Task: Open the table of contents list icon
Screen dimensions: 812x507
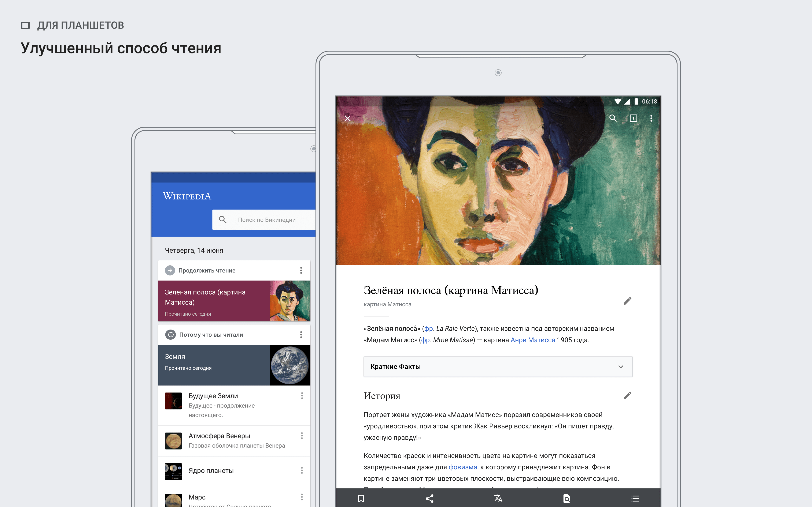Action: [635, 498]
